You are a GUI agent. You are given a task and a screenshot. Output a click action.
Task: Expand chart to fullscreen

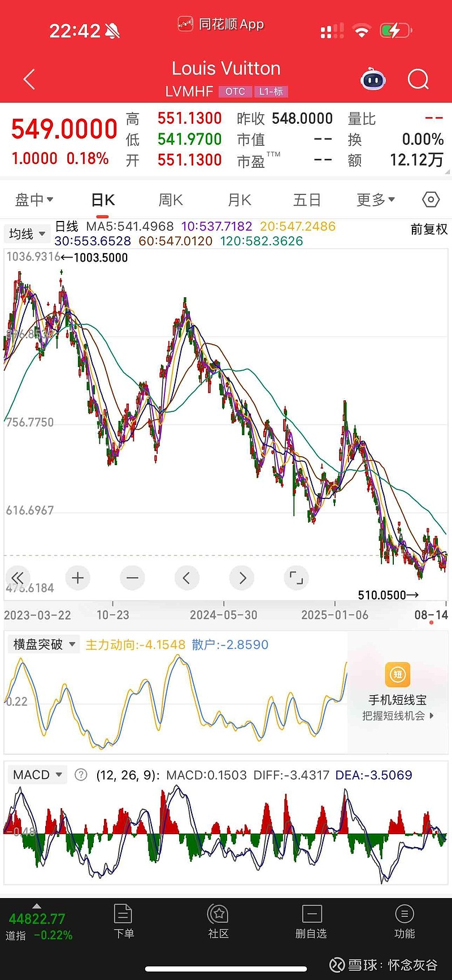click(x=296, y=578)
